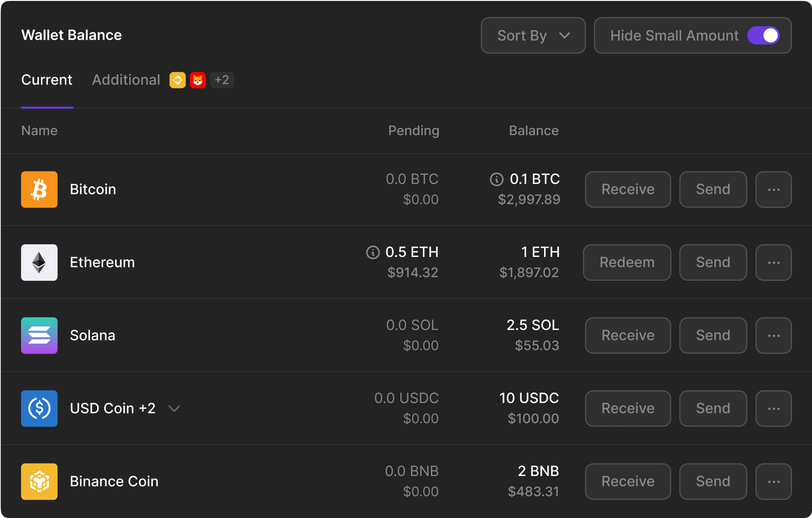Click the +2 badge next to Additional

click(x=222, y=80)
